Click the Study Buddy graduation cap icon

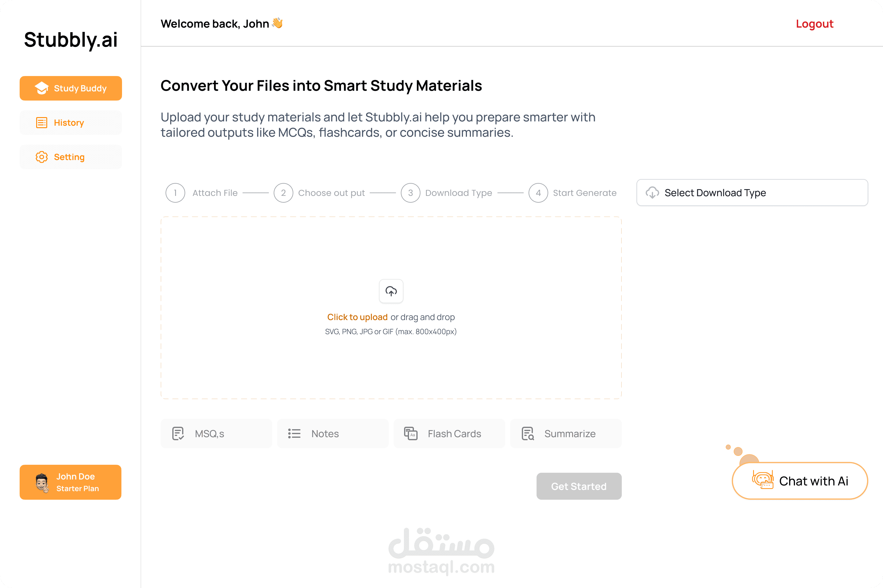(41, 88)
